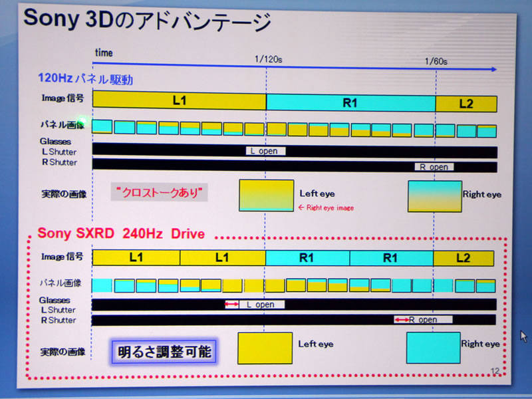Click the 'R Shutter' label in 240Hz section

point(59,321)
